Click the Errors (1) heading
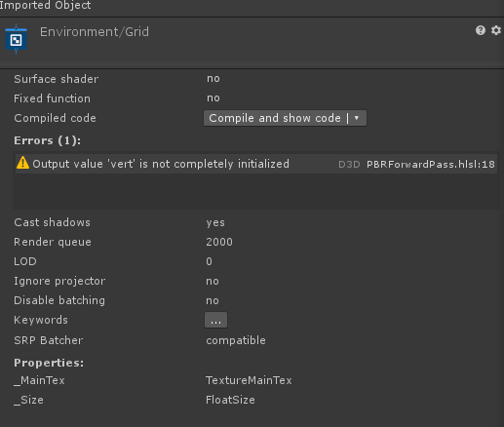 (x=47, y=140)
